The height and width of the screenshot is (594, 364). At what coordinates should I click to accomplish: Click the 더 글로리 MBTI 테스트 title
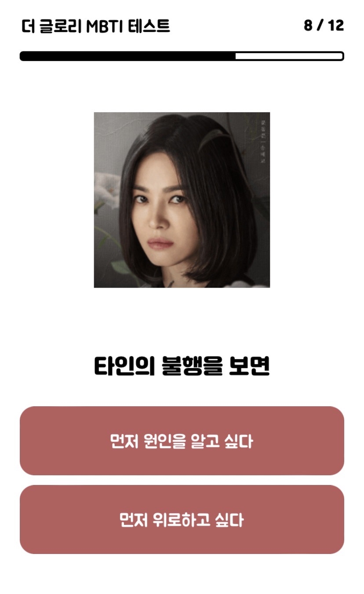(x=96, y=26)
